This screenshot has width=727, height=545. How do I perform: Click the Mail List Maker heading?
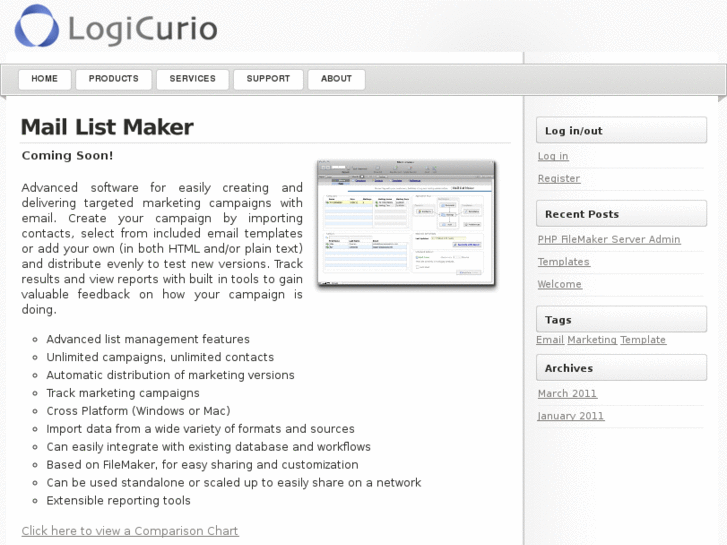pos(107,127)
